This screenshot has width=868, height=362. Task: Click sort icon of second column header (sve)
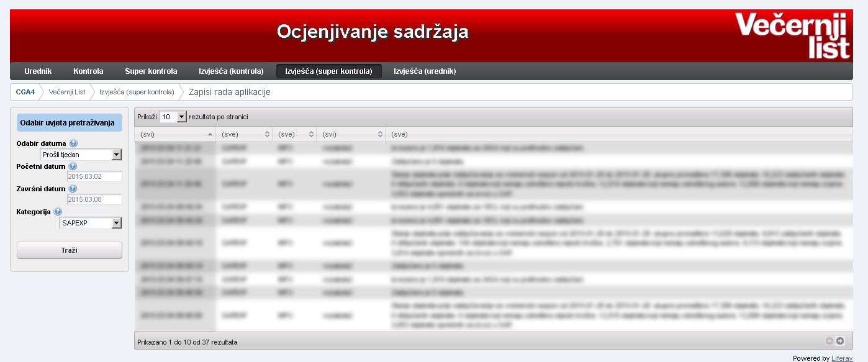click(268, 134)
